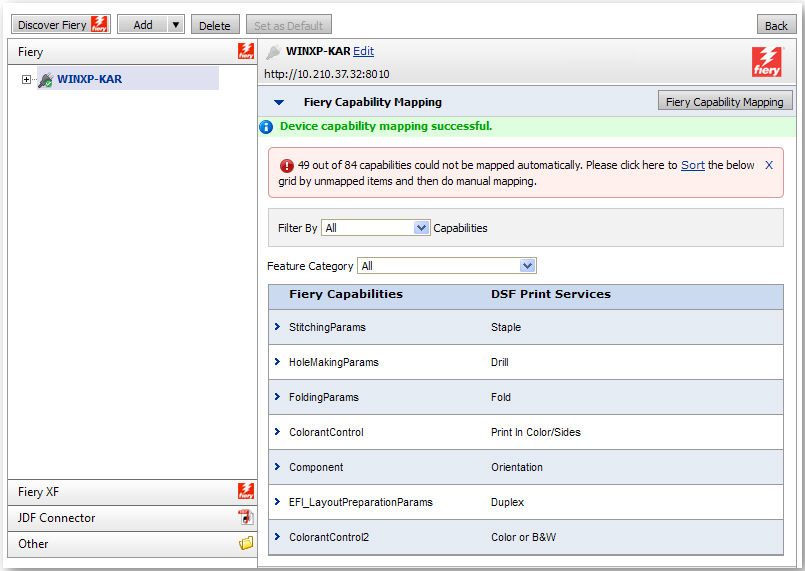Click the Device capability mapping successful message
This screenshot has width=805, height=571.
[386, 126]
